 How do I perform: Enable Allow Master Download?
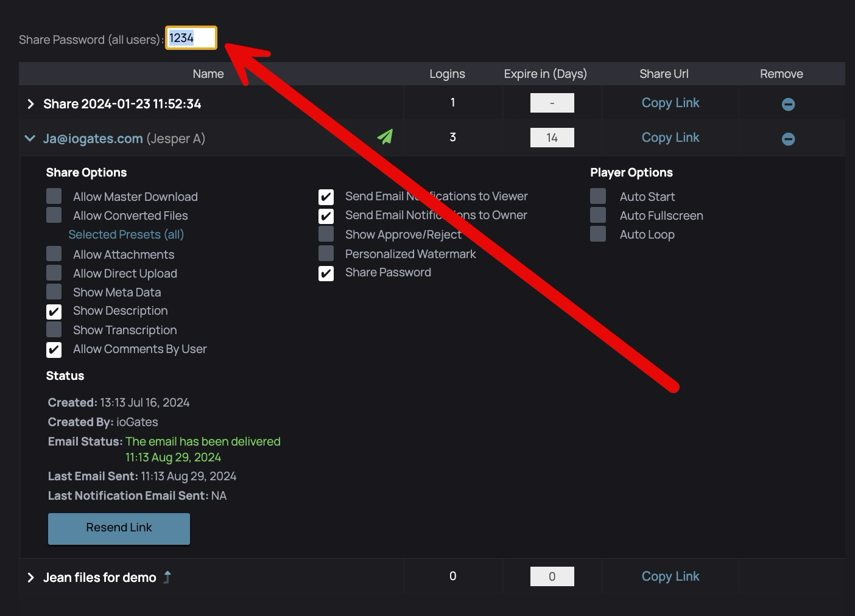tap(54, 196)
